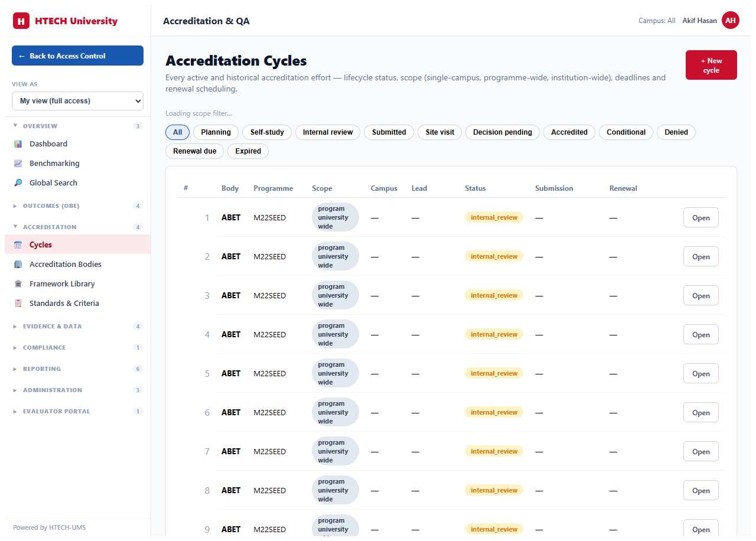Click the Cycles calendar icon
756x541 pixels.
point(18,245)
